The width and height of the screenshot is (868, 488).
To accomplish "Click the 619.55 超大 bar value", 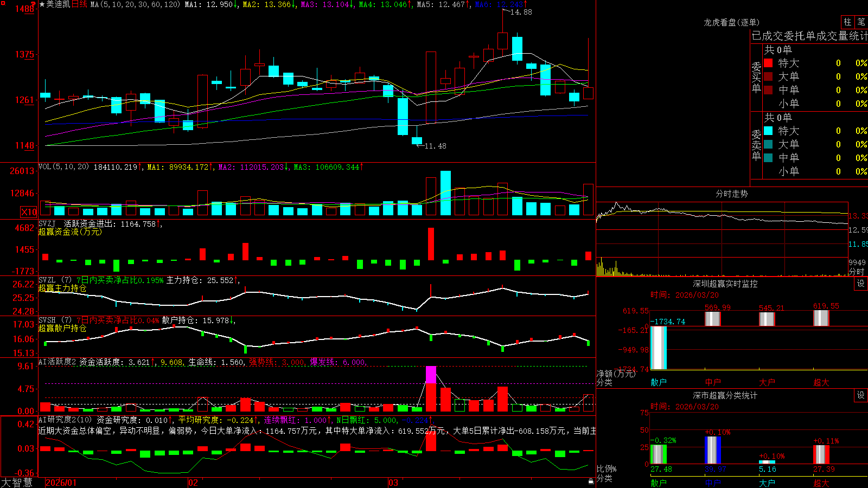I will pyautogui.click(x=826, y=306).
